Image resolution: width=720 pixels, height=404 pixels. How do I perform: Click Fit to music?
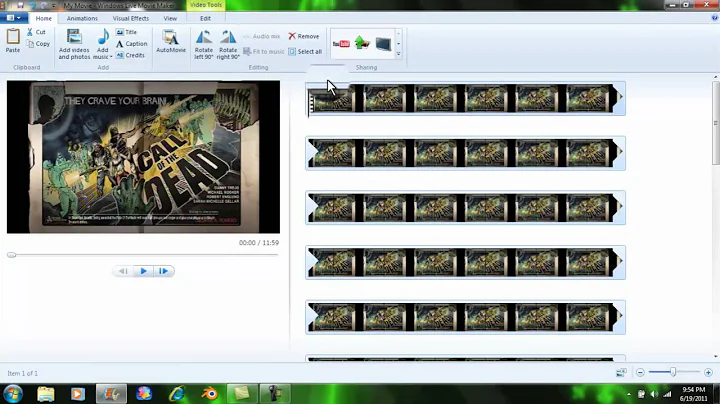(264, 51)
